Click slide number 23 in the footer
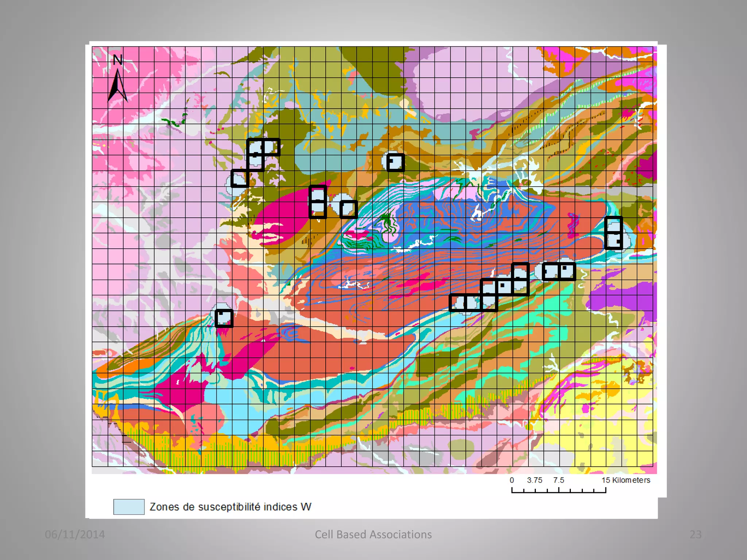Screen dimensions: 747x560 [695, 534]
